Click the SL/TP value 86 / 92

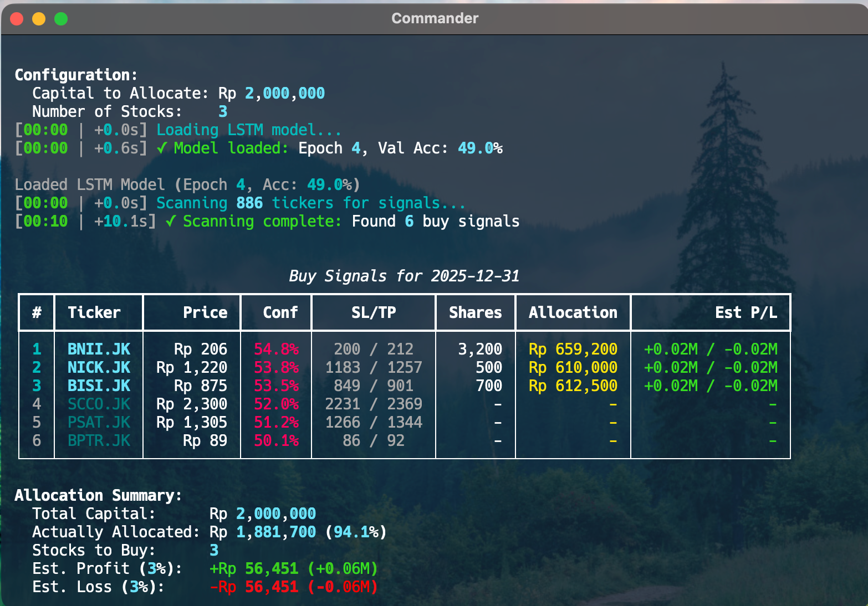coord(374,440)
